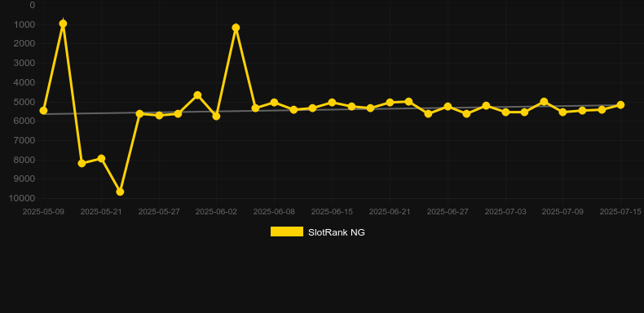
Task: Click the x-axis label 2025-05-21
Action: 101,212
